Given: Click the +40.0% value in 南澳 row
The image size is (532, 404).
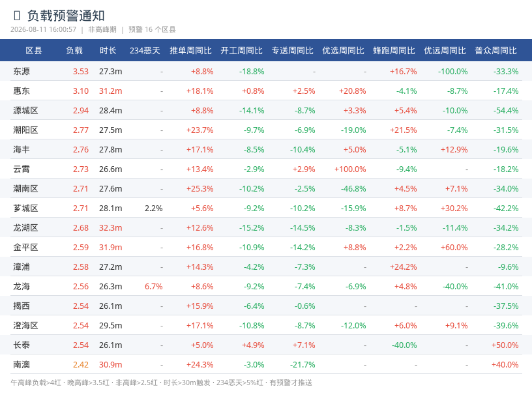Looking at the screenshot, I should coord(505,365).
